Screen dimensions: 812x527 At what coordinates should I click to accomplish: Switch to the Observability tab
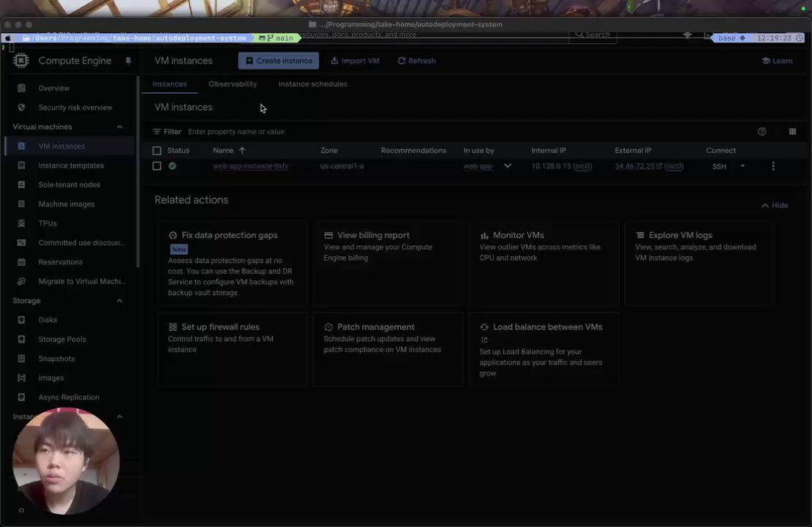coord(233,84)
